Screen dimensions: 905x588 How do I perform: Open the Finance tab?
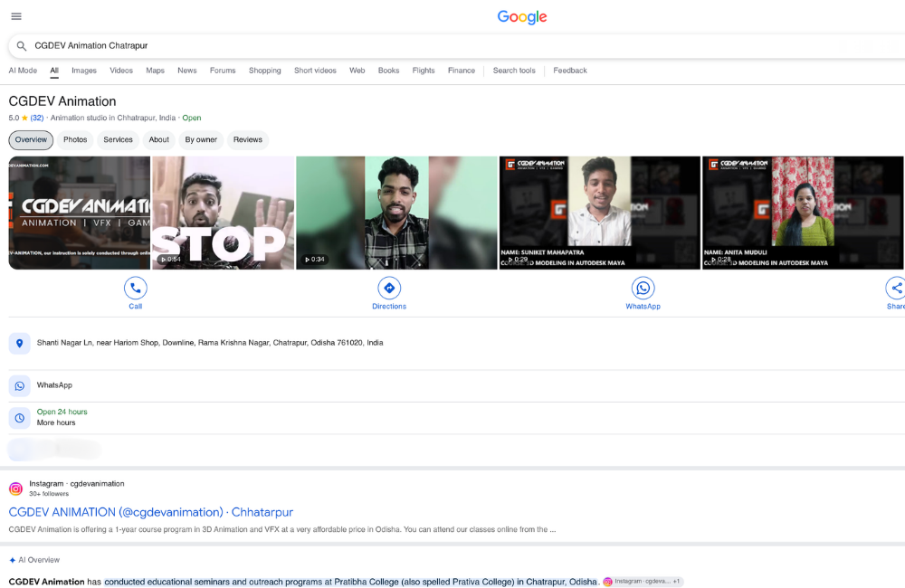coord(462,71)
